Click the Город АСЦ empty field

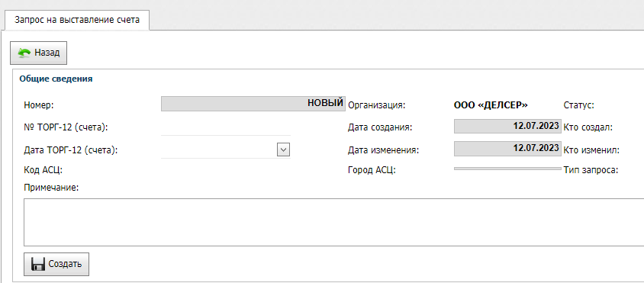507,169
